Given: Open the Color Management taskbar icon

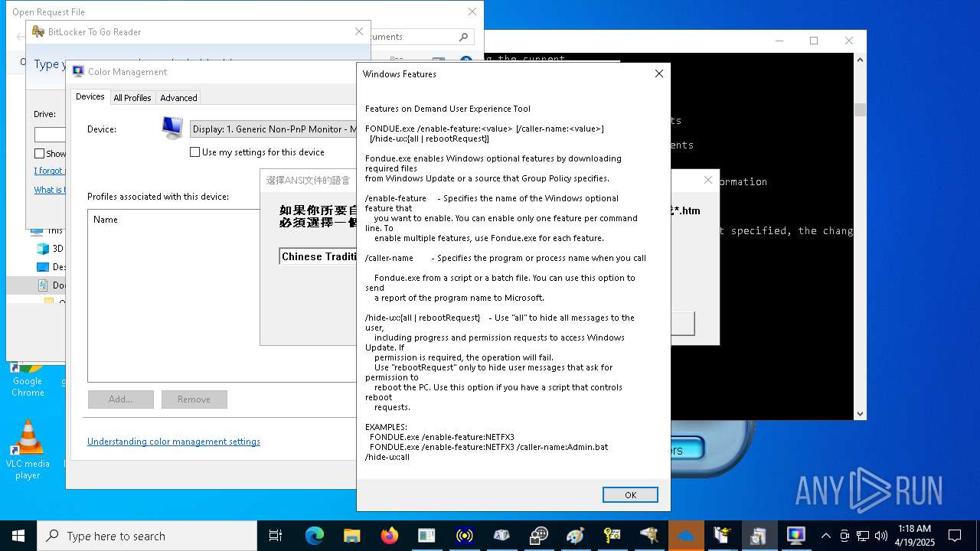Looking at the screenshot, I should click(x=796, y=536).
